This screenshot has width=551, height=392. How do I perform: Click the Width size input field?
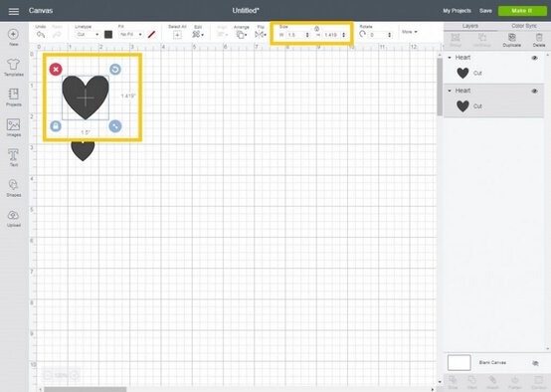(295, 35)
